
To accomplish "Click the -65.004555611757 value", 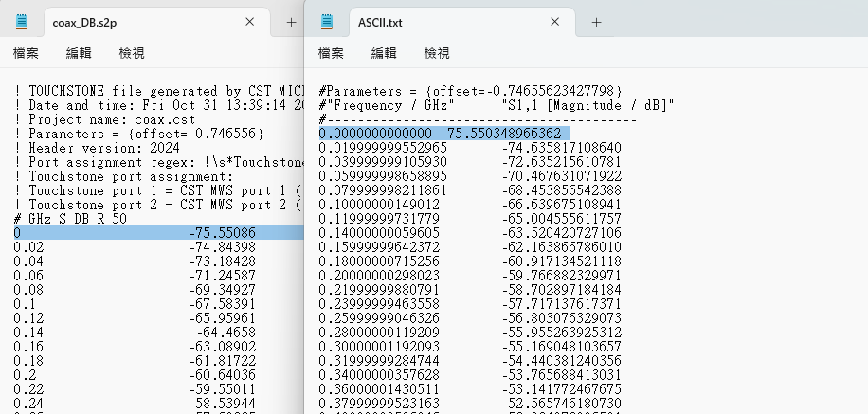I will [x=562, y=219].
